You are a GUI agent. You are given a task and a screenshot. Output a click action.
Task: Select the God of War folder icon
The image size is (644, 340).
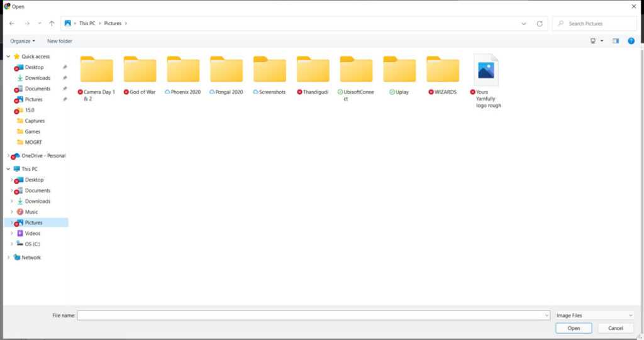140,69
